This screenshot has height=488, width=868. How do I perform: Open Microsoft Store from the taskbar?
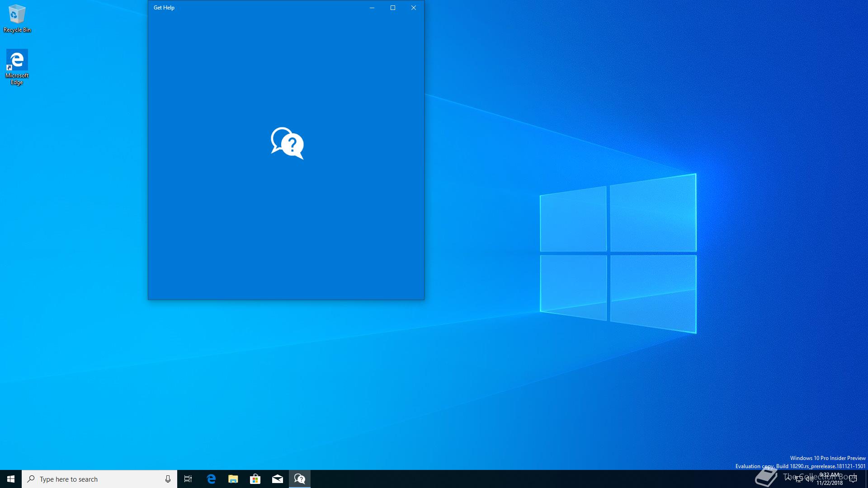click(x=255, y=479)
